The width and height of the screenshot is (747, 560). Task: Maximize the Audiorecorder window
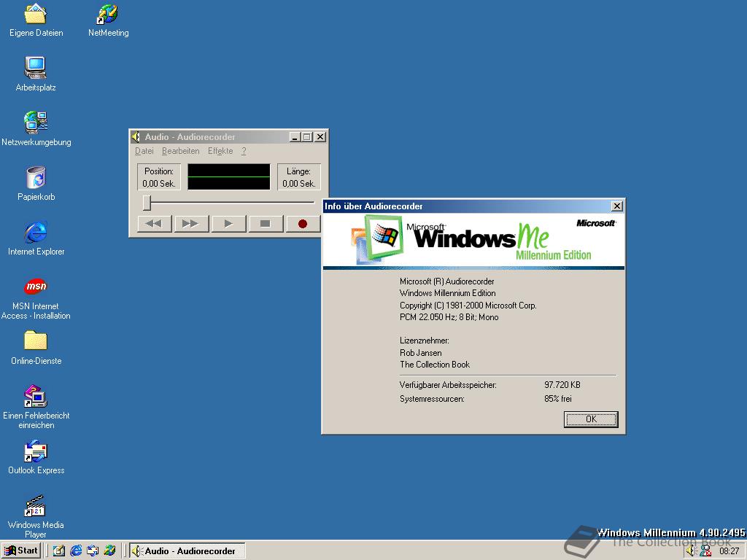pos(307,137)
